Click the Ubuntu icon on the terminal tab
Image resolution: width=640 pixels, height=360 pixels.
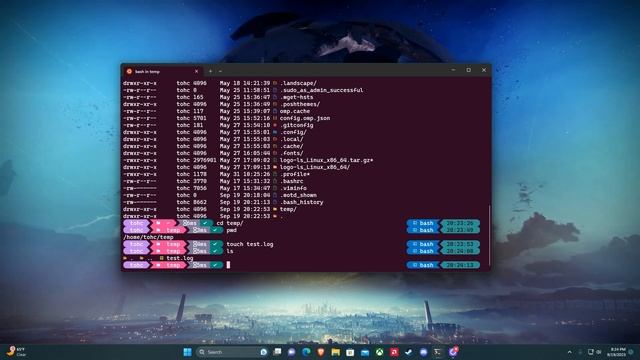coord(129,71)
